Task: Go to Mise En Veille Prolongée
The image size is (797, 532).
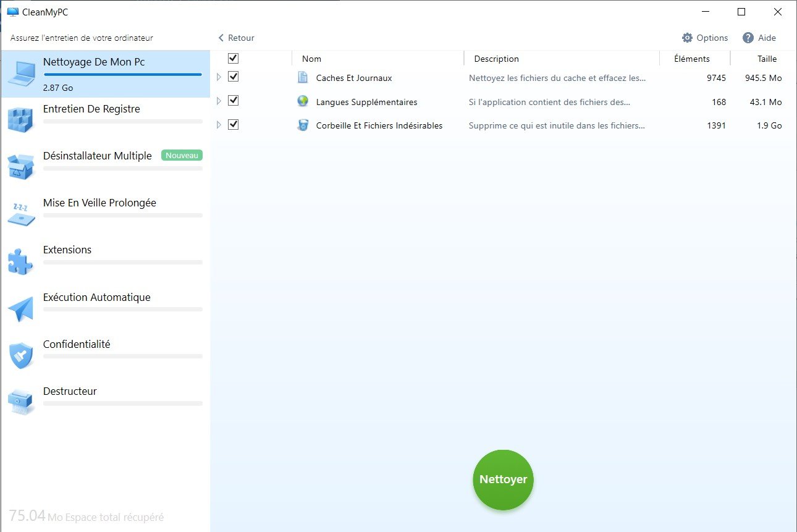Action: 106,214
